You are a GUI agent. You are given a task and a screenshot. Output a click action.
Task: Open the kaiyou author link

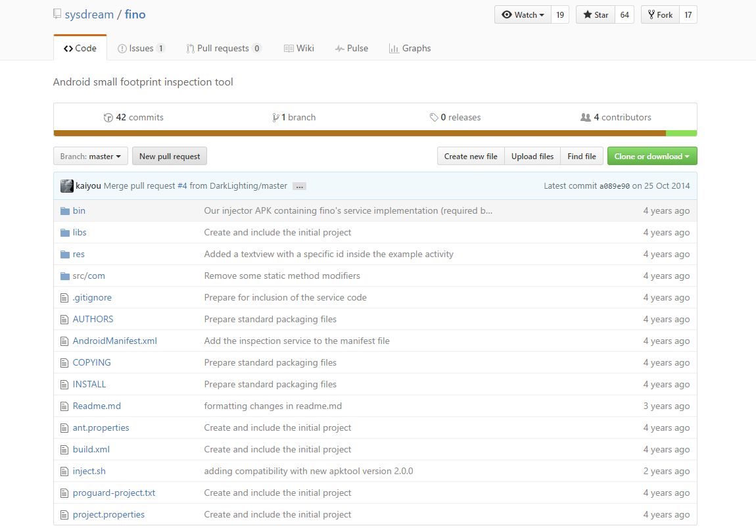tap(88, 185)
